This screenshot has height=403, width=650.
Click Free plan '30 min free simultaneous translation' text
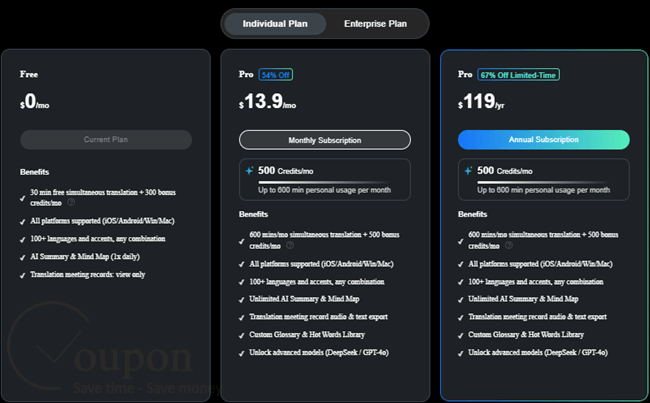pos(103,197)
